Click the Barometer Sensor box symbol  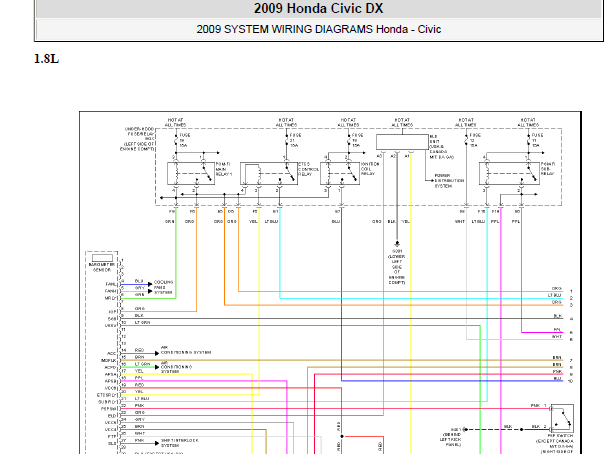[x=102, y=258]
